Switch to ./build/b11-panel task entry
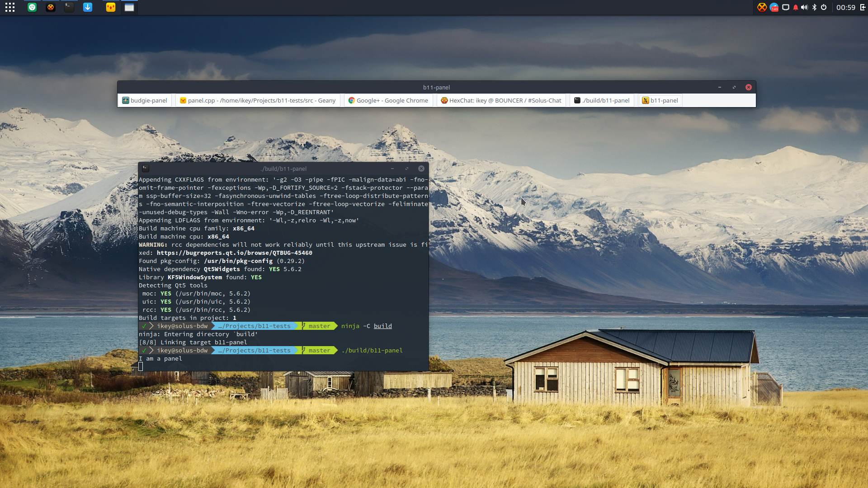 pyautogui.click(x=602, y=100)
